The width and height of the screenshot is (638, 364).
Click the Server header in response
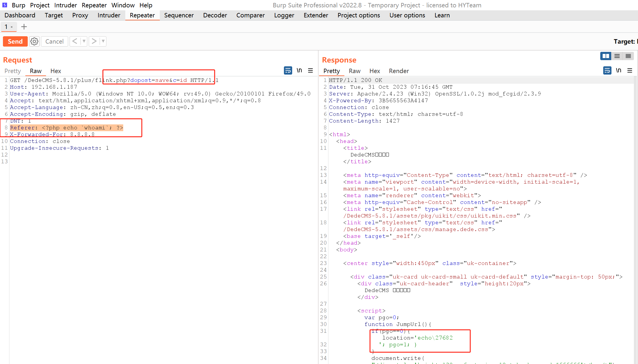(435, 94)
